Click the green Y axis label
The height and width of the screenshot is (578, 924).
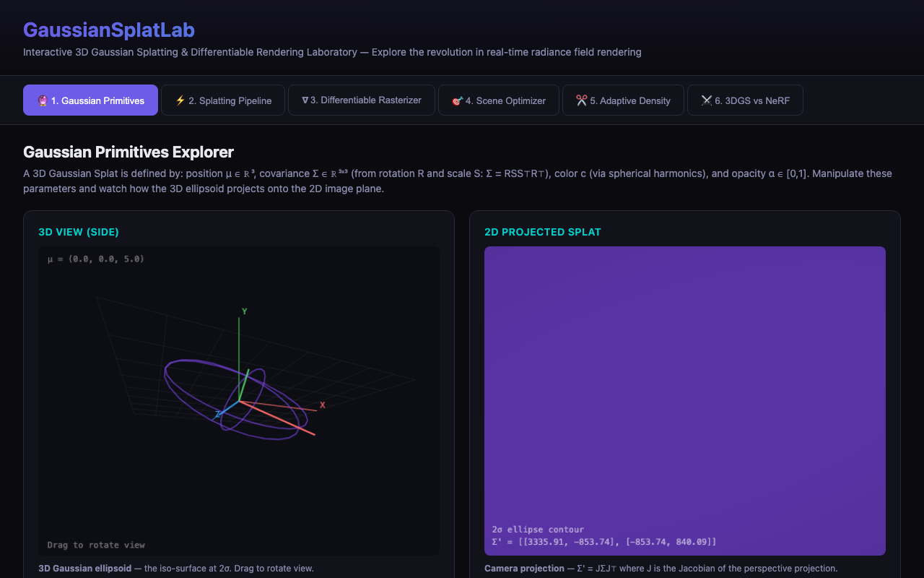(x=245, y=311)
